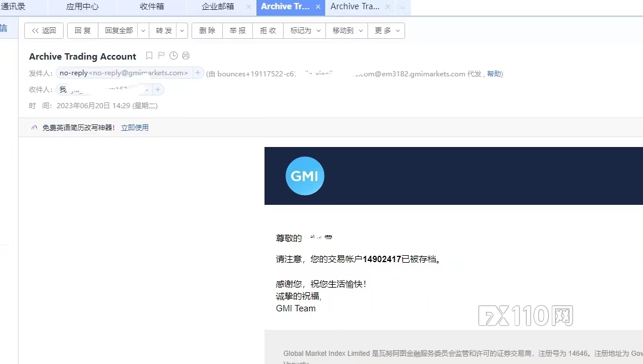Close the 企业邮箱 tab
The image size is (643, 364).
coord(248,6)
